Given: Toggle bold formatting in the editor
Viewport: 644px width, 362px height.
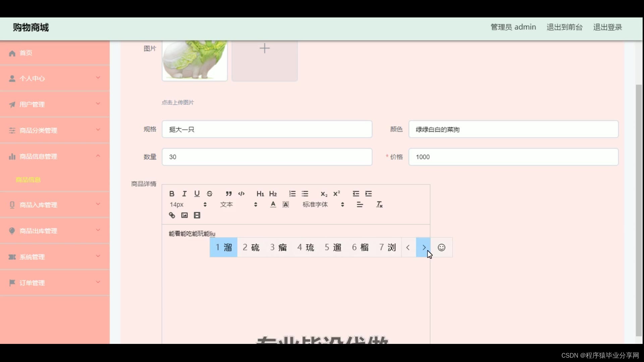Looking at the screenshot, I should 172,194.
